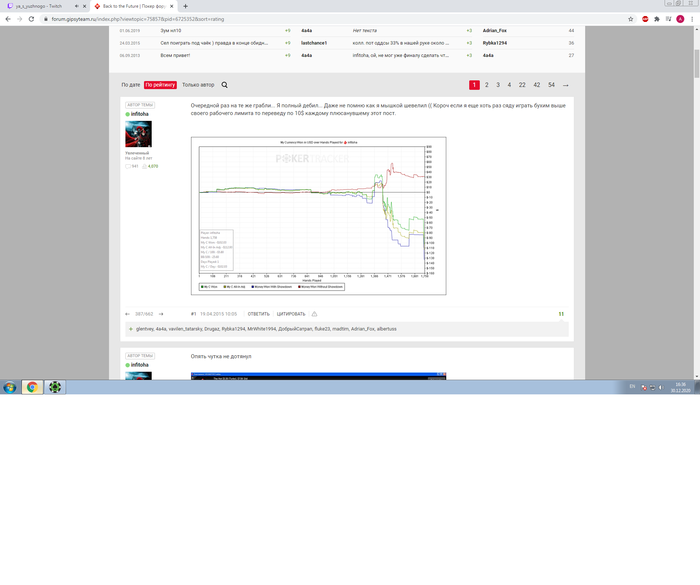Go to page 22 of the topic

pos(522,85)
